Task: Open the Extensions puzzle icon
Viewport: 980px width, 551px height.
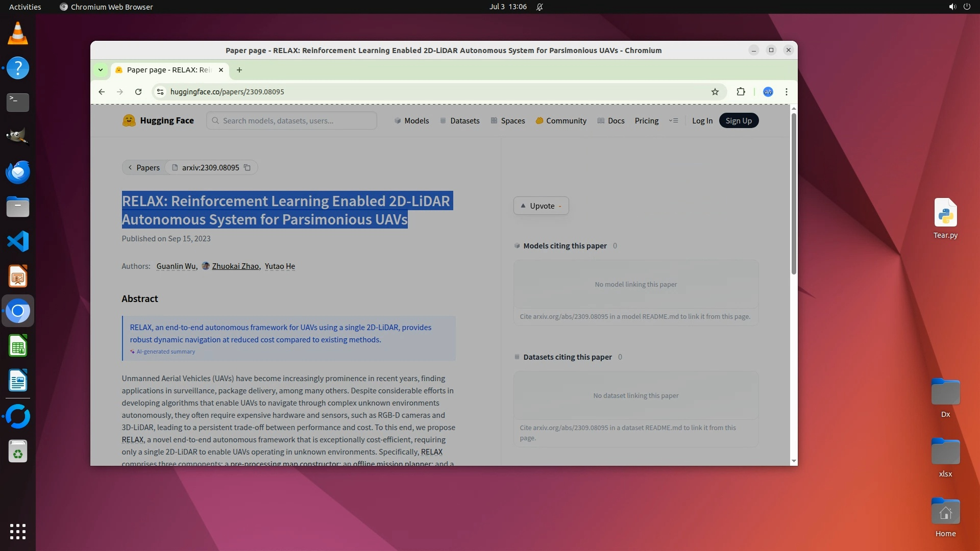Action: (x=741, y=92)
